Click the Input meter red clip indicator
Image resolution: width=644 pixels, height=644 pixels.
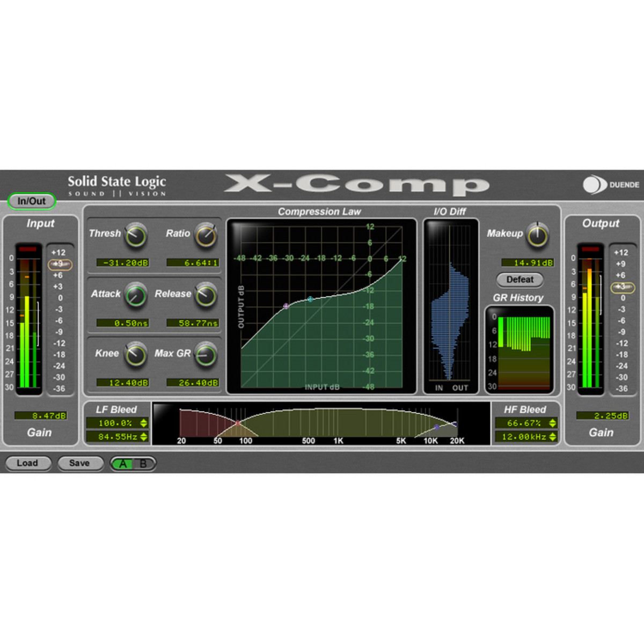[27, 249]
